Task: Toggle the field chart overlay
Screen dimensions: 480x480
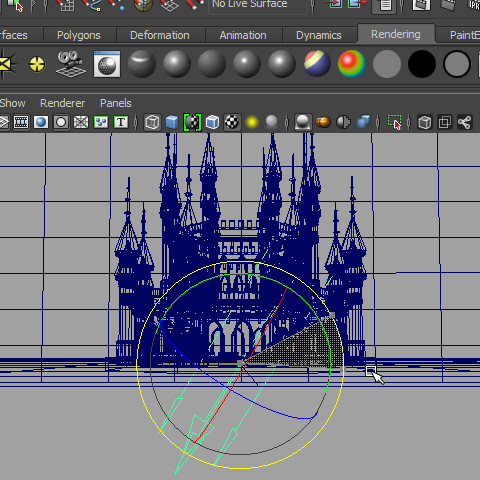Action: 81,122
